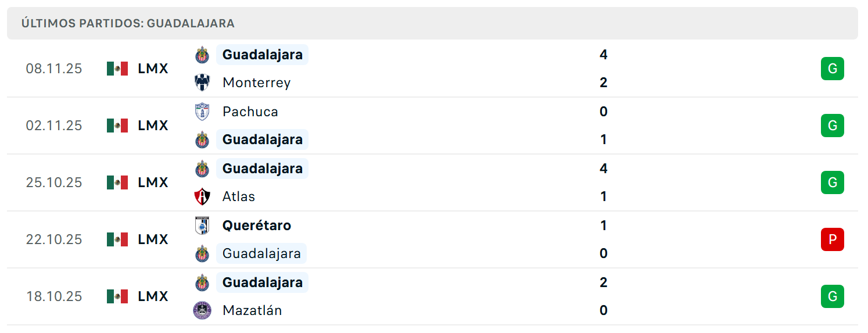Click the Mazatlán team crest icon
Viewport: 868px width, 333px height.
202,310
